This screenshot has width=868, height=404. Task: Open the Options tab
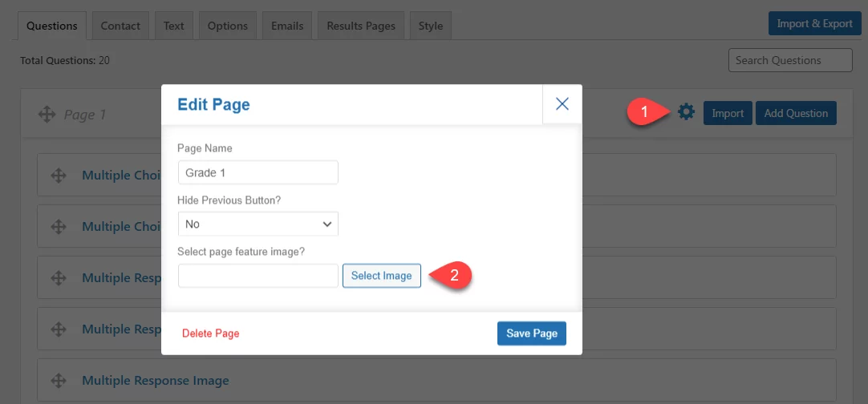point(228,26)
